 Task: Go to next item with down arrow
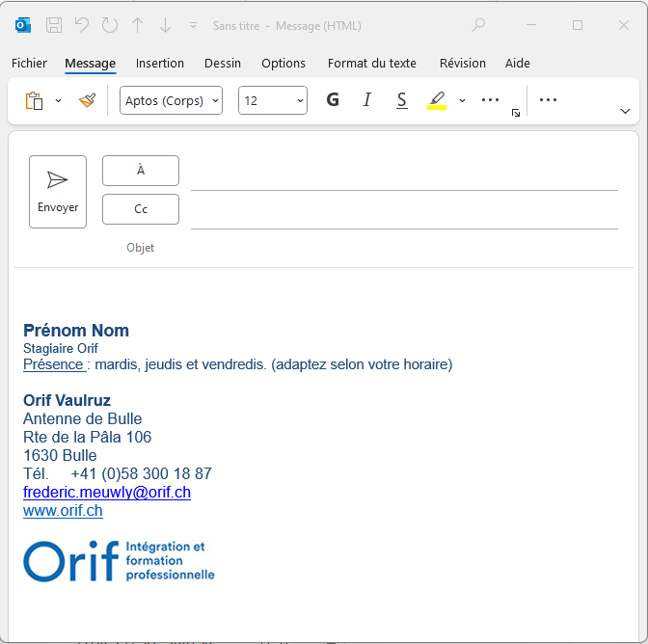(165, 26)
